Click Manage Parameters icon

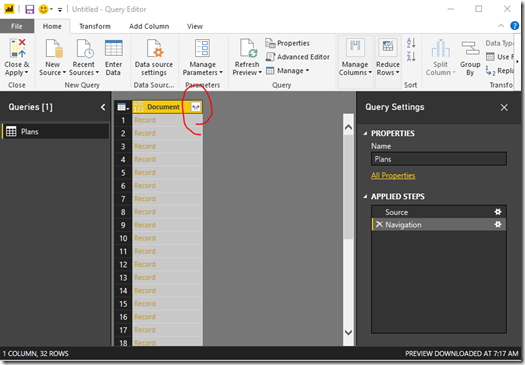(202, 48)
